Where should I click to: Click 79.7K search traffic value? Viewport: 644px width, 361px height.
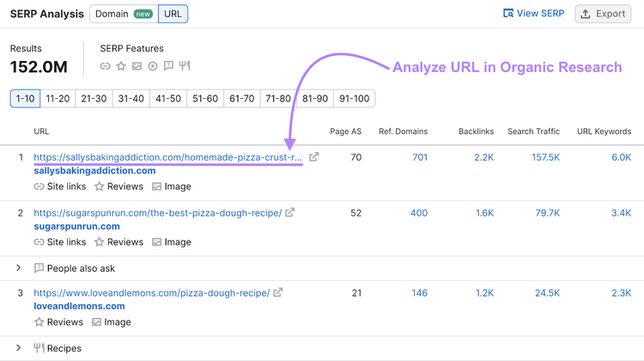pyautogui.click(x=548, y=213)
